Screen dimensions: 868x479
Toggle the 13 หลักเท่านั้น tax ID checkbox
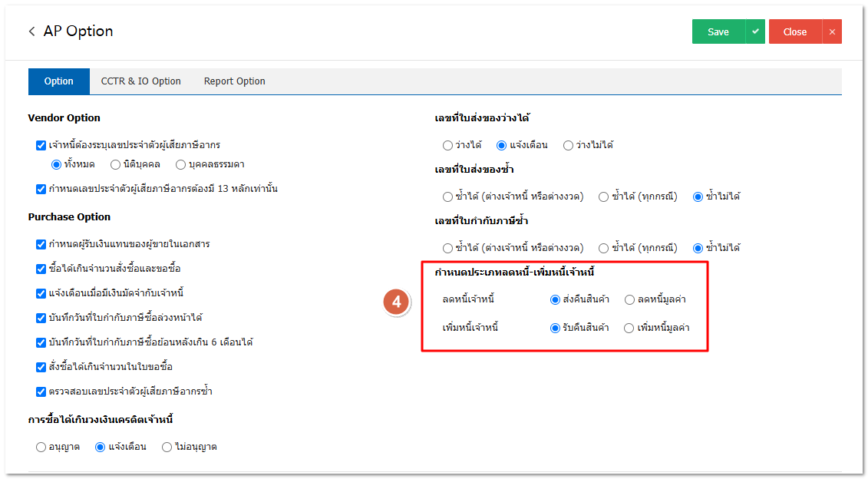(x=41, y=189)
